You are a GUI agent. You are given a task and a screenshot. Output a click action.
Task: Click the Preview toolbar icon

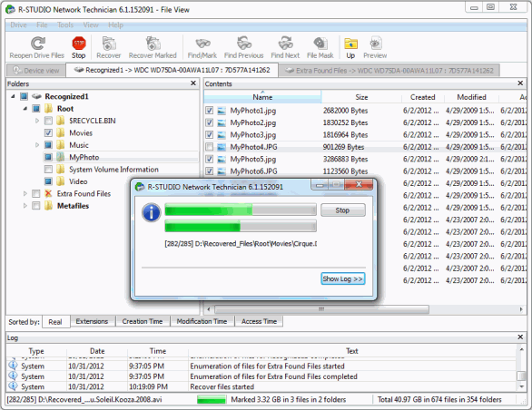coord(375,44)
